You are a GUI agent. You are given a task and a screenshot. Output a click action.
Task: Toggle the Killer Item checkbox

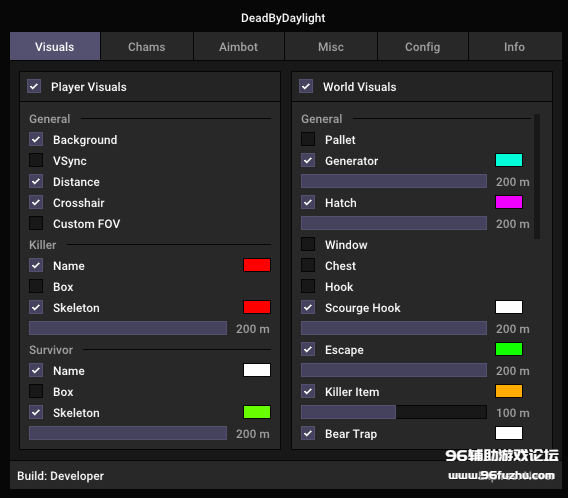308,392
